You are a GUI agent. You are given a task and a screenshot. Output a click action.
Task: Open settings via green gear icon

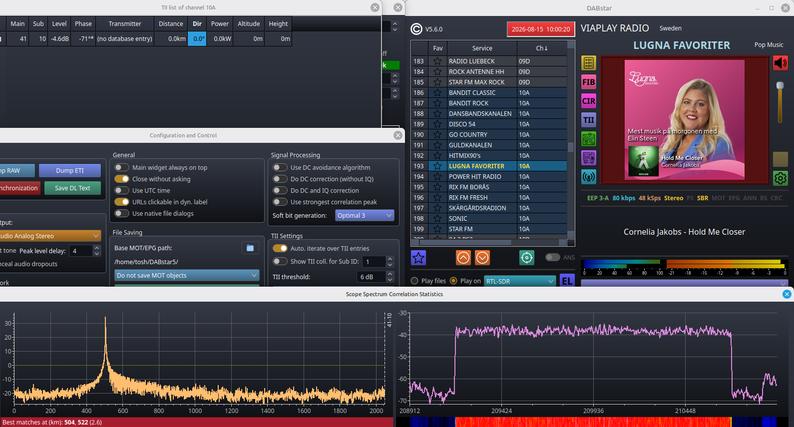780,178
